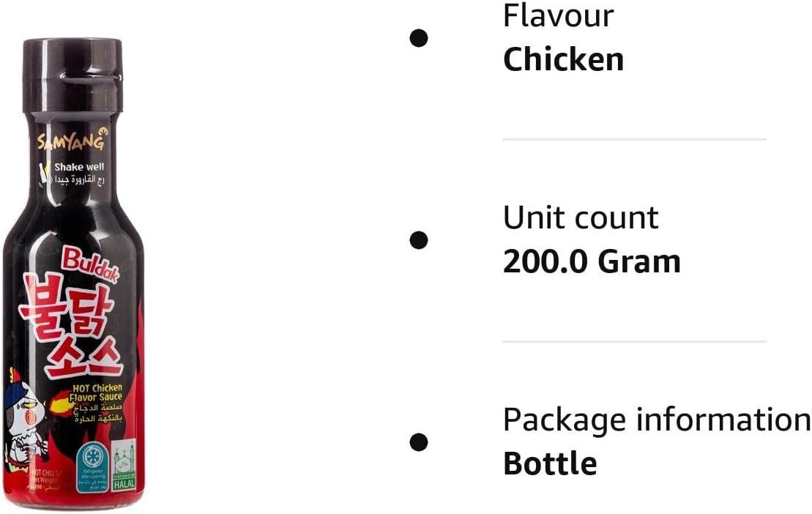
Task: Click the bold 'Chicken' value
Action: (563, 60)
